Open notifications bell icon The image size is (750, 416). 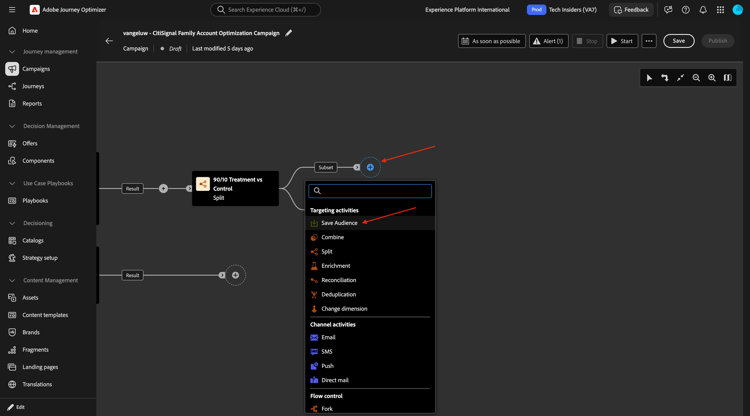[703, 10]
